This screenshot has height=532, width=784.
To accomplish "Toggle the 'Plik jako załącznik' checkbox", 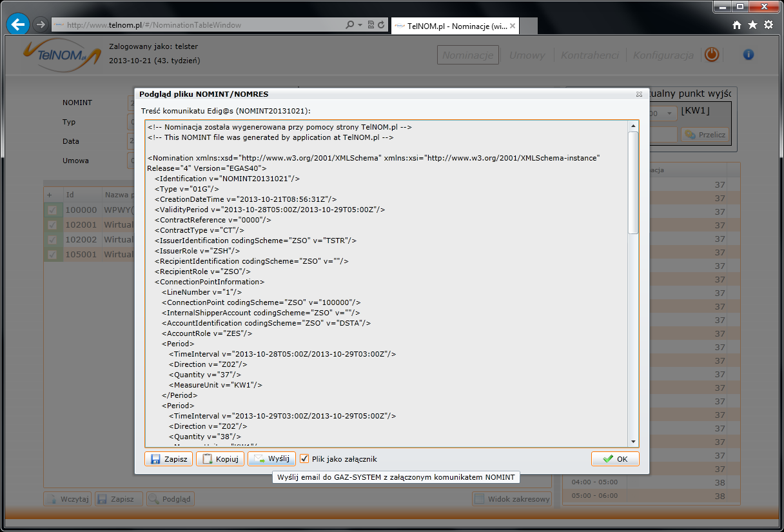I will pyautogui.click(x=304, y=459).
